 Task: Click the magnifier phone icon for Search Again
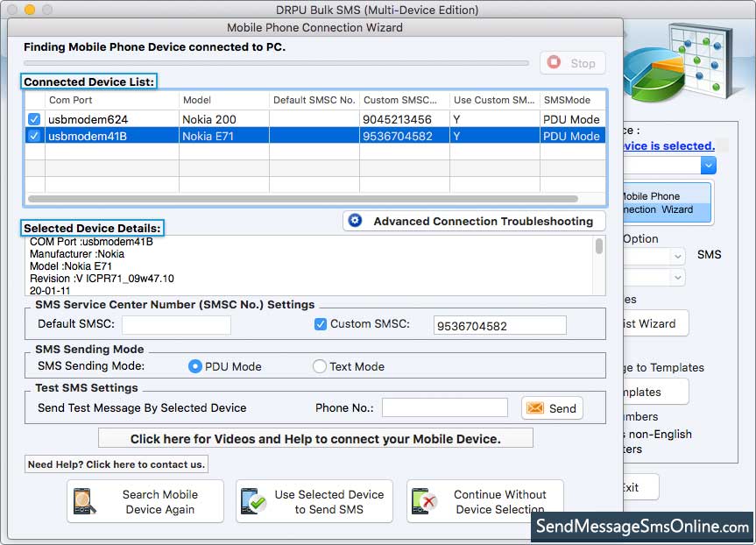84,501
